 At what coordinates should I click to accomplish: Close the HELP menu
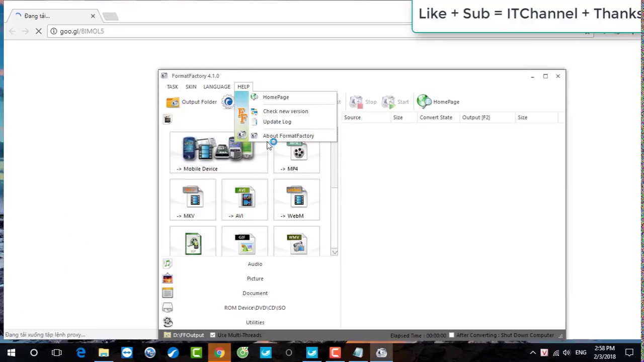244,87
